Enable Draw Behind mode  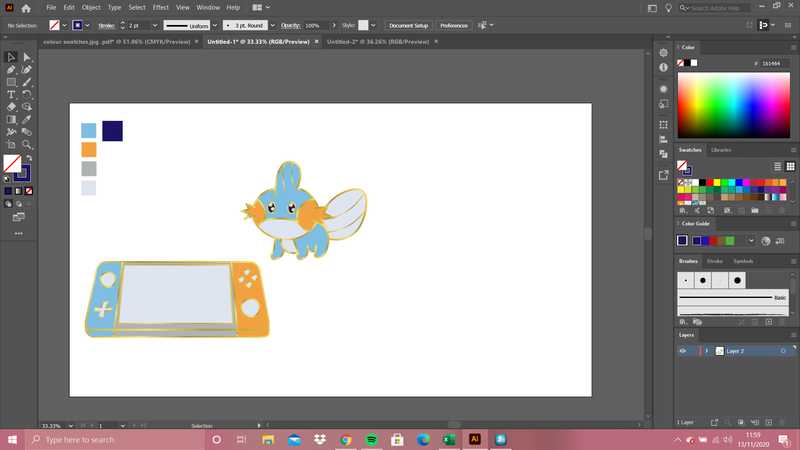point(18,204)
